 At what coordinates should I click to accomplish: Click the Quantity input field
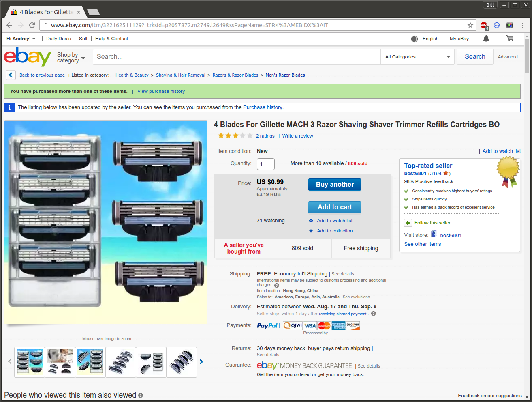(x=265, y=164)
